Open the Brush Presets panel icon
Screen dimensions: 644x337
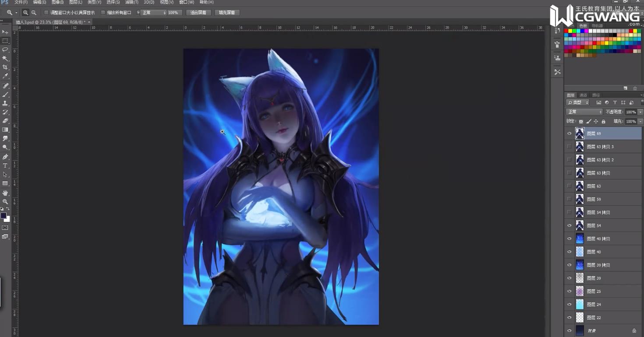coord(557,44)
